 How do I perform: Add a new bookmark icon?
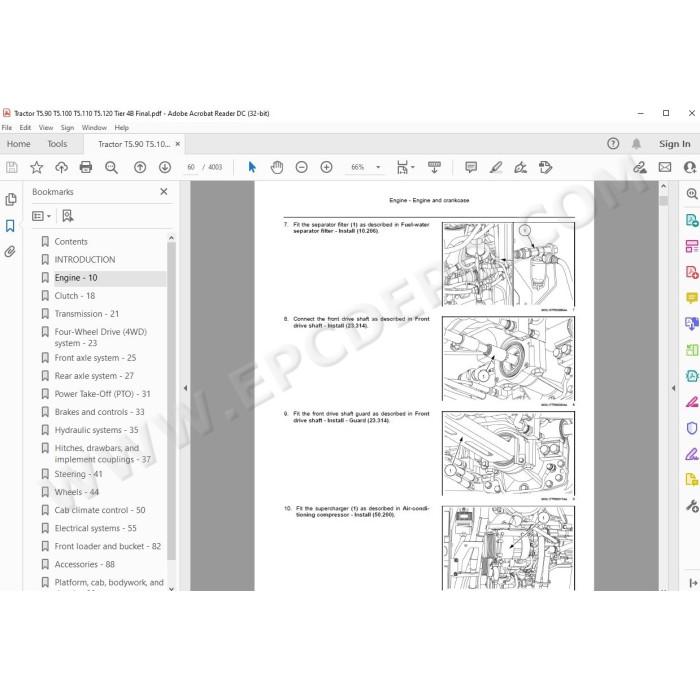coord(67,216)
